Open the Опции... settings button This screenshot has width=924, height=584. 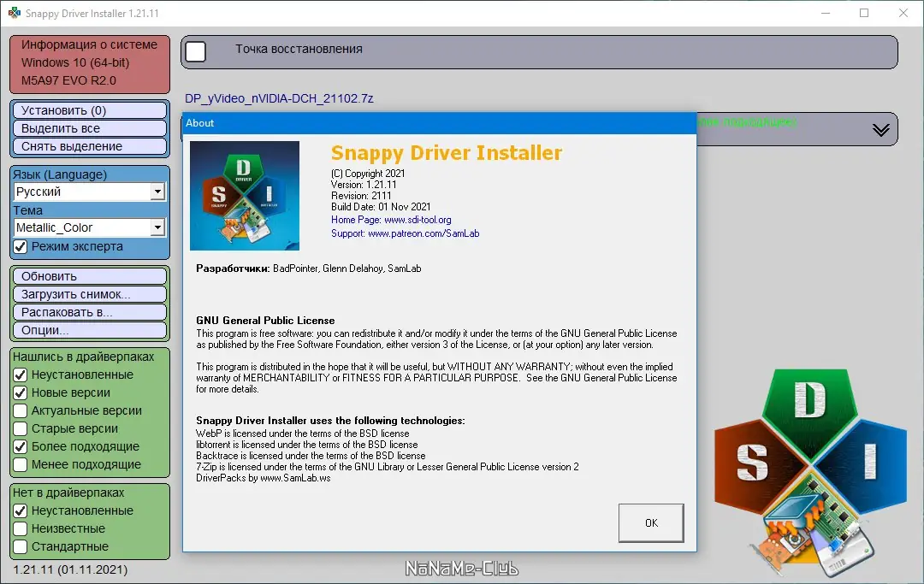(x=89, y=329)
